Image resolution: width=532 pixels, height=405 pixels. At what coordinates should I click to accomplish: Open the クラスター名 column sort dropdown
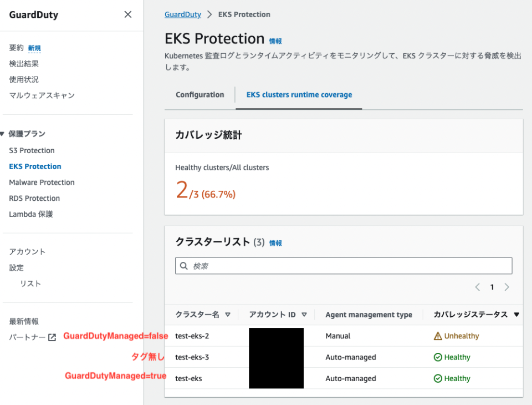point(227,315)
